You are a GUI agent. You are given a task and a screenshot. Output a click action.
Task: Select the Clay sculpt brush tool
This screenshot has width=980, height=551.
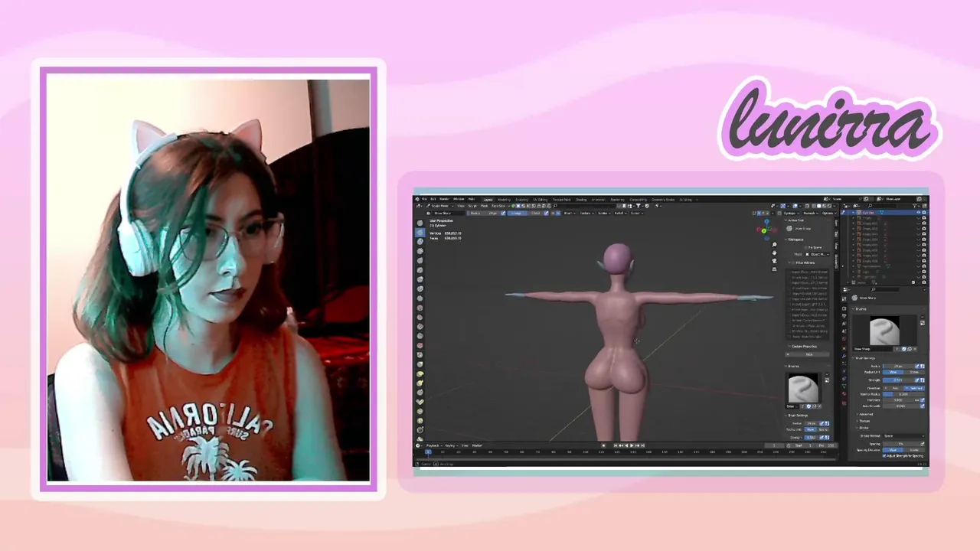pyautogui.click(x=420, y=242)
